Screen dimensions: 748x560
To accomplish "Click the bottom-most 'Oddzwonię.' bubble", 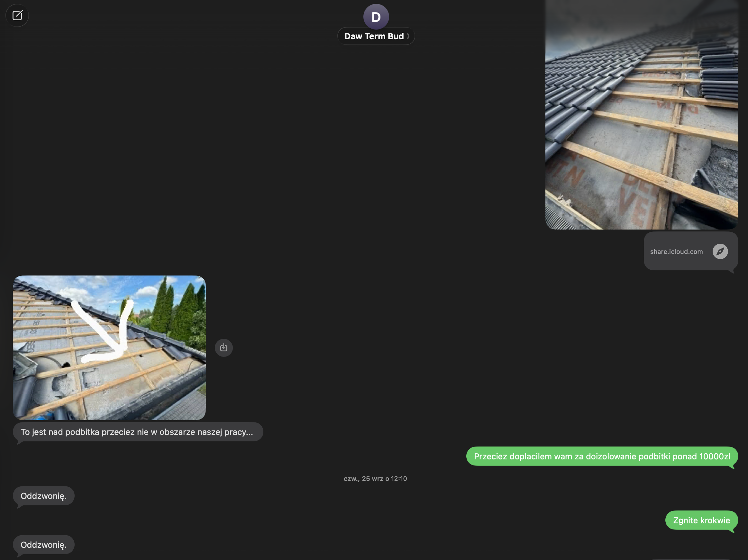I will point(44,545).
